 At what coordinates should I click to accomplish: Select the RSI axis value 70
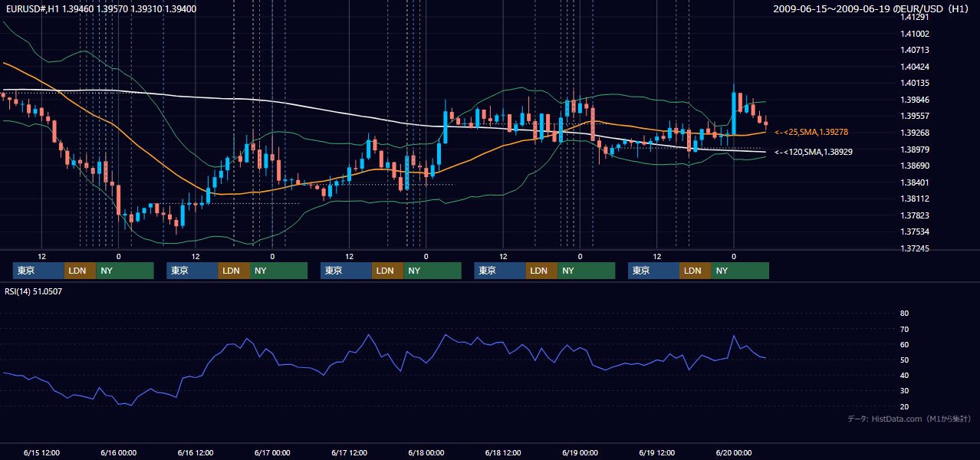click(x=904, y=329)
